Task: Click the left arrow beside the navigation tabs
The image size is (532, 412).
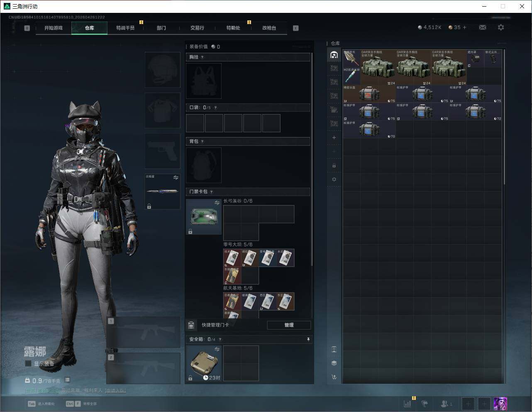Action: 27,28
